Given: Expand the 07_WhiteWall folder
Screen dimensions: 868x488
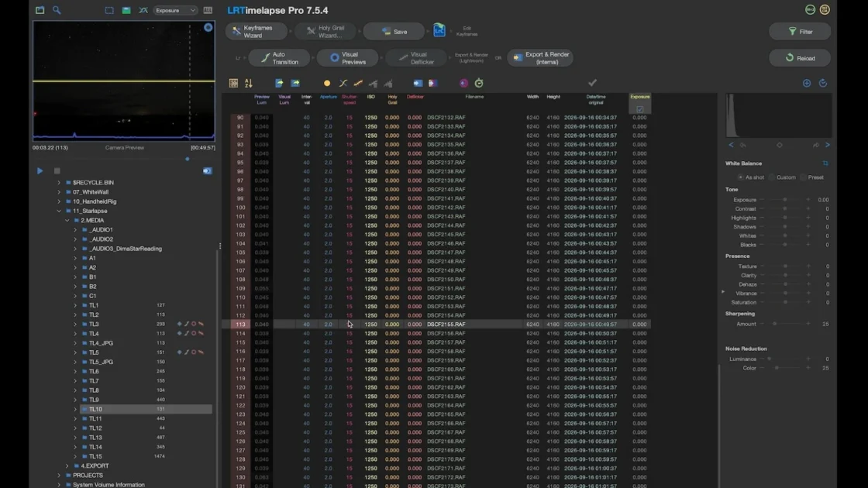Looking at the screenshot, I should [59, 192].
